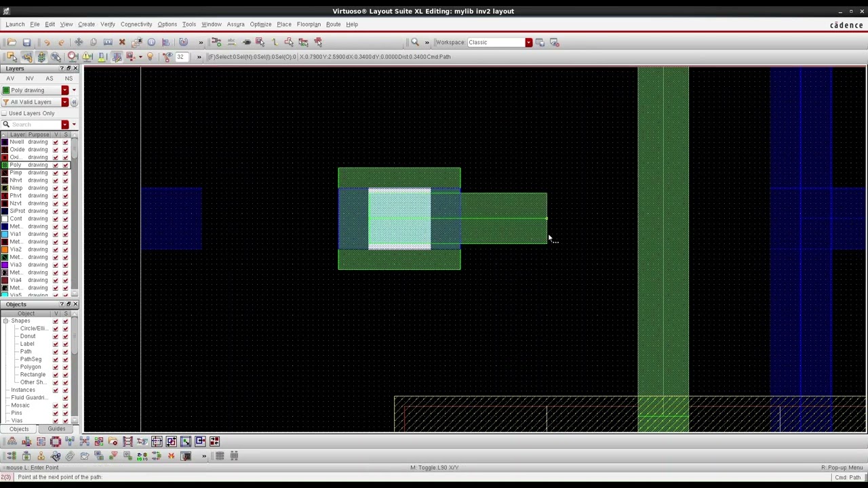This screenshot has height=488, width=868.
Task: Open the layer Search field dropdown arrow
Action: click(x=65, y=124)
